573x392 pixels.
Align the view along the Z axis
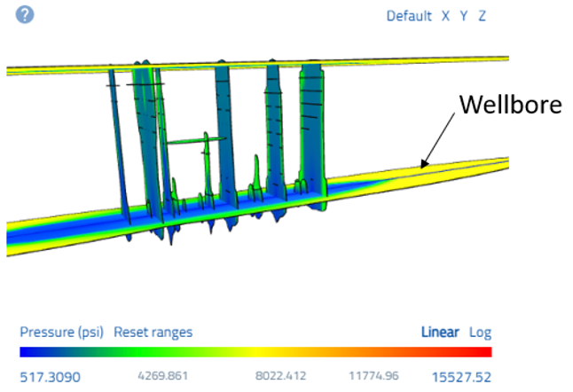[x=482, y=16]
